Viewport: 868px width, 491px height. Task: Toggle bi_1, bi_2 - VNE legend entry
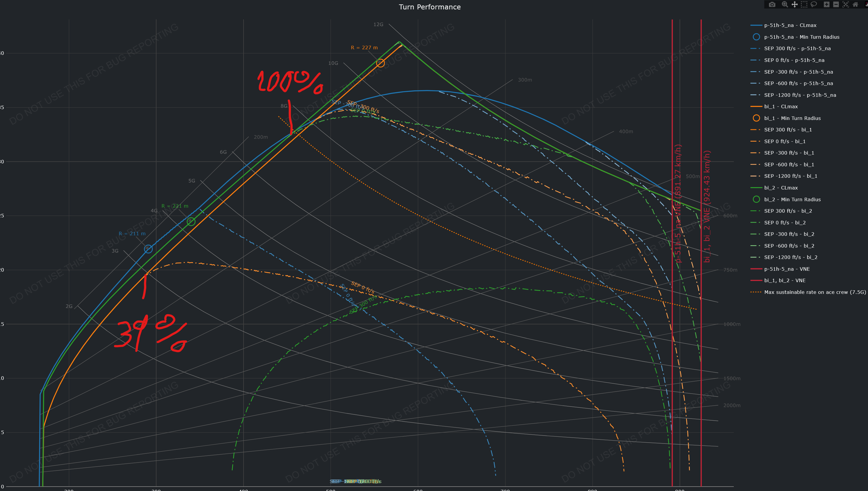coord(784,281)
